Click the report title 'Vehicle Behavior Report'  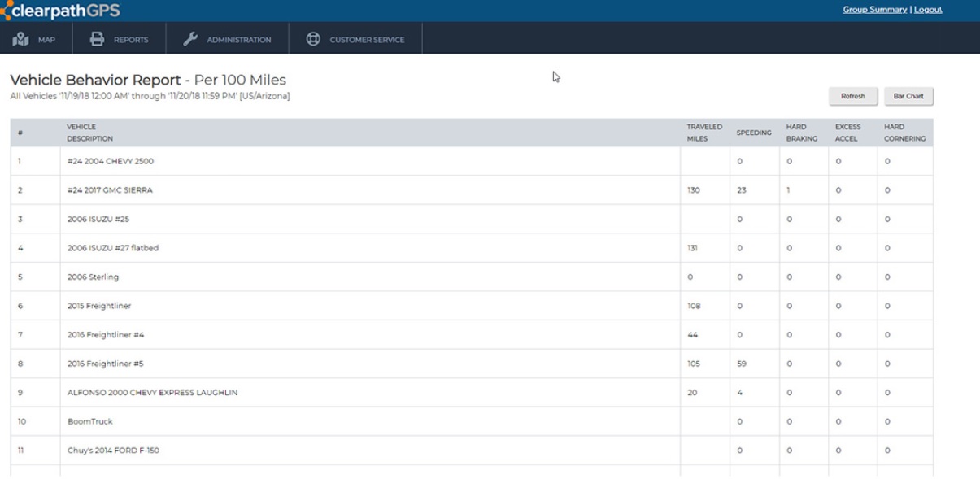(95, 80)
